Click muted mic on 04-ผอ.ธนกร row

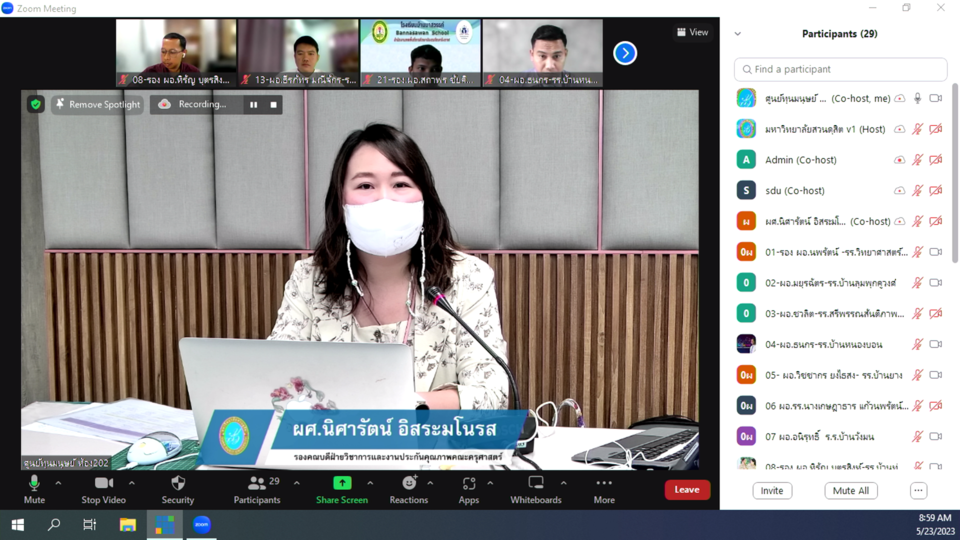pyautogui.click(x=917, y=344)
